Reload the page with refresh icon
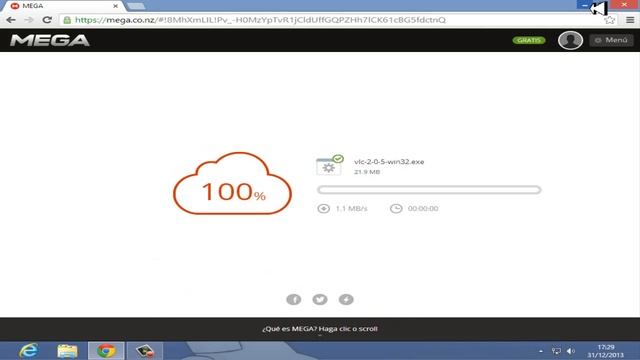This screenshot has height=360, width=640. 47,20
